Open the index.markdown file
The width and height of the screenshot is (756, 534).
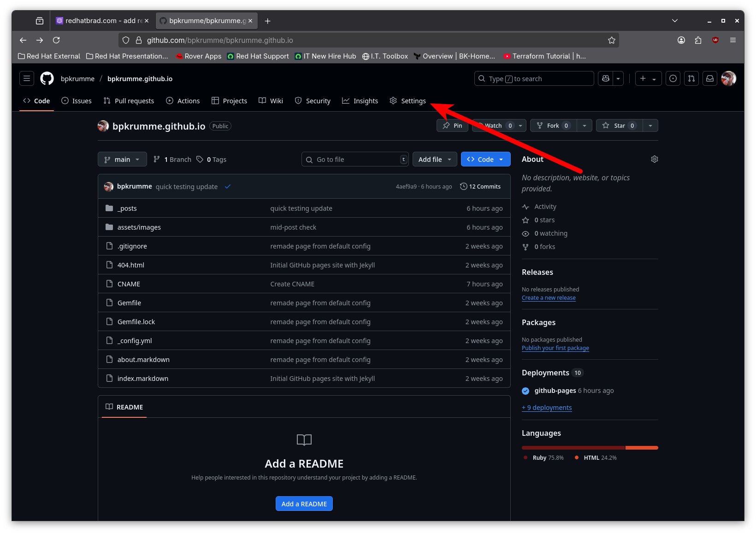(143, 379)
